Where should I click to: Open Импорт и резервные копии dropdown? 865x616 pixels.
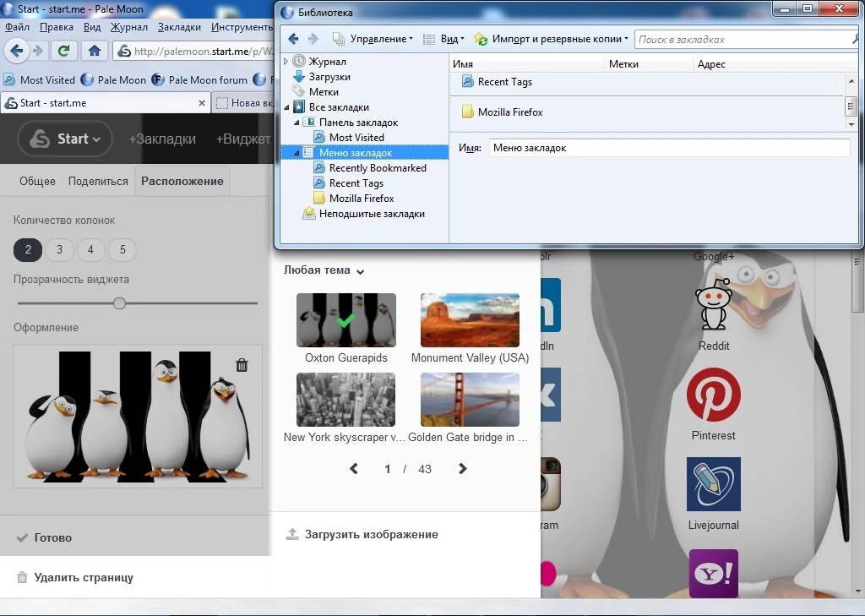[551, 39]
